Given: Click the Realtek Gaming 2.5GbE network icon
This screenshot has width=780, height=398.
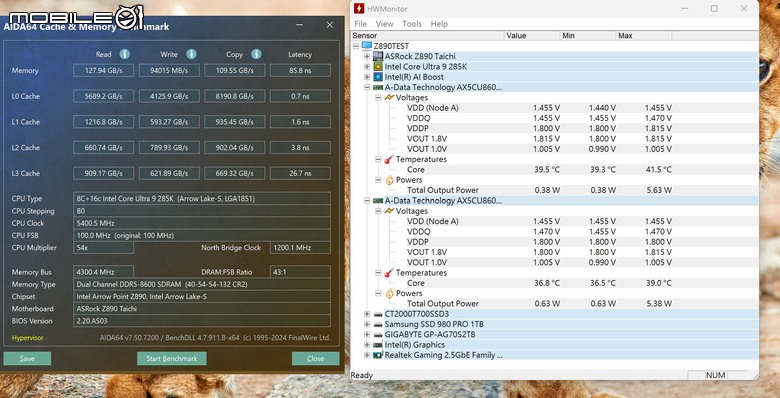Looking at the screenshot, I should pyautogui.click(x=378, y=355).
